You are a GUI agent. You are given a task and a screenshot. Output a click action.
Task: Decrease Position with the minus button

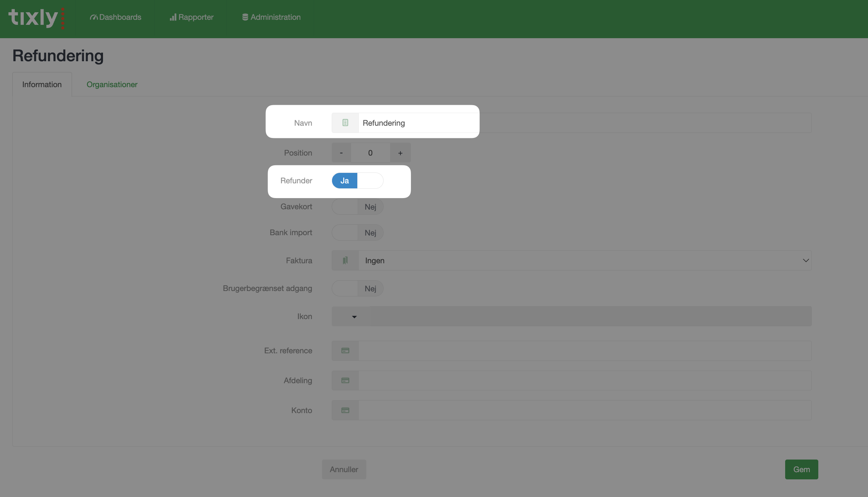341,153
